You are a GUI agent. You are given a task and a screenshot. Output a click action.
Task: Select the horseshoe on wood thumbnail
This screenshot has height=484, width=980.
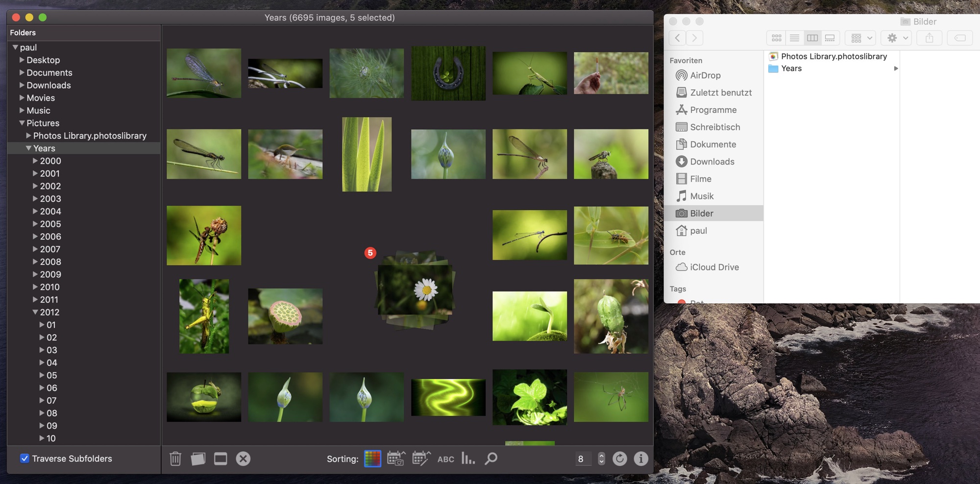[x=448, y=73]
